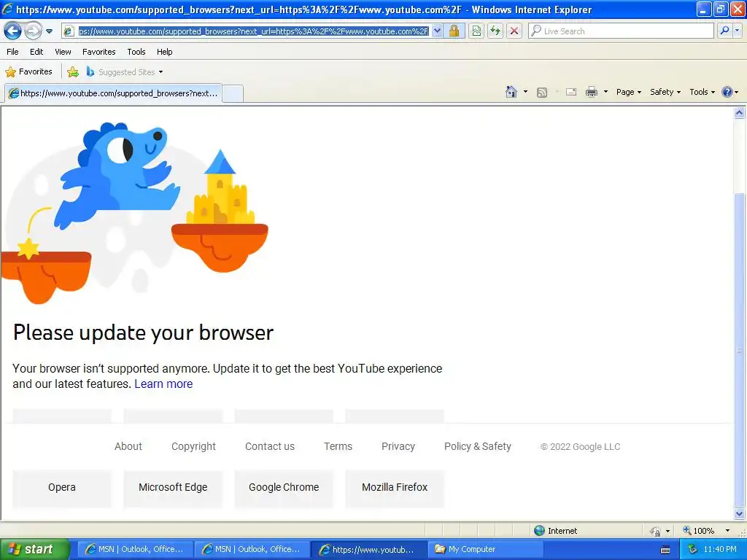Toggle the Compatibility View icon
The image size is (747, 560).
click(x=476, y=31)
